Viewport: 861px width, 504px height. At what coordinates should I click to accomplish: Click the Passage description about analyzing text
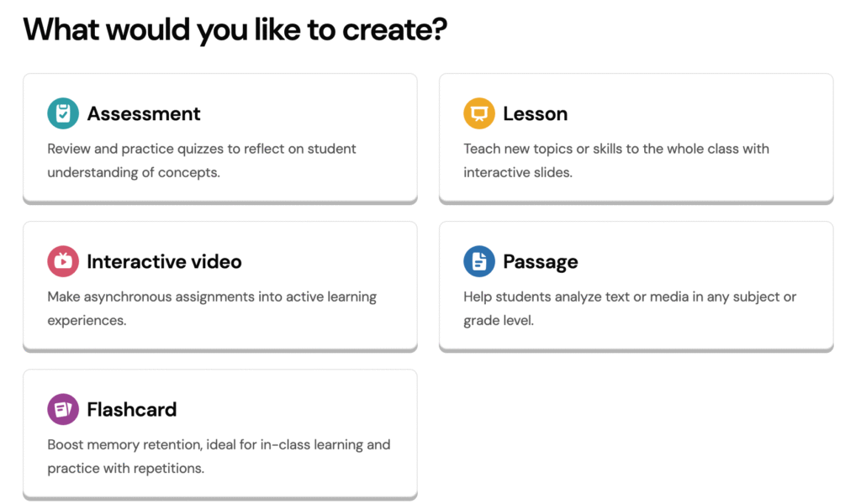tap(630, 308)
